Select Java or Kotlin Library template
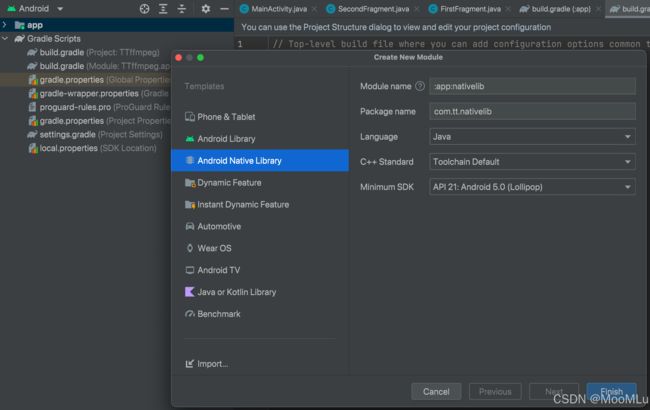This screenshot has height=410, width=650. pos(260,292)
